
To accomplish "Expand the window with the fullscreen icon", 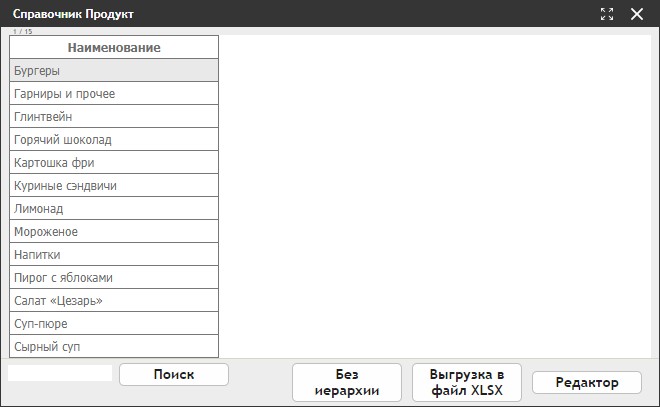I will click(607, 14).
